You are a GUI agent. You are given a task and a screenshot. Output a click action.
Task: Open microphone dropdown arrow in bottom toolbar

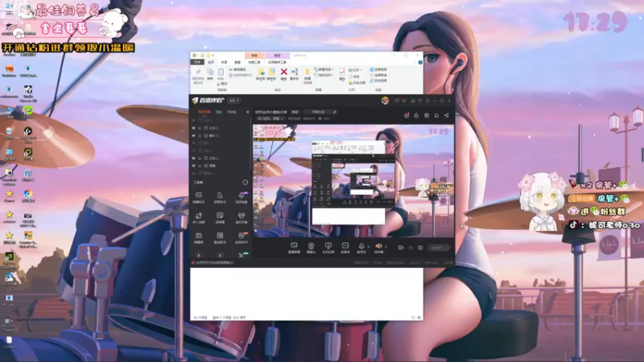coord(368,247)
